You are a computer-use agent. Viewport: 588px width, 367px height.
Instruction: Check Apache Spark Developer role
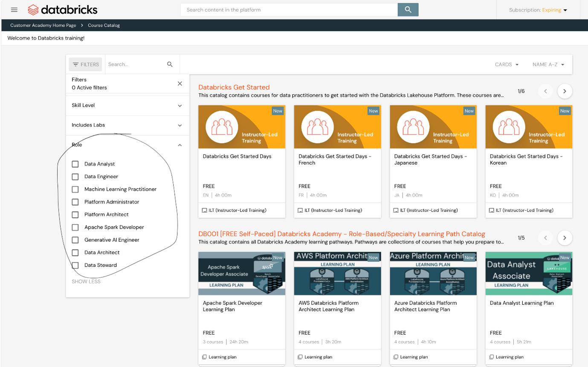coord(75,227)
